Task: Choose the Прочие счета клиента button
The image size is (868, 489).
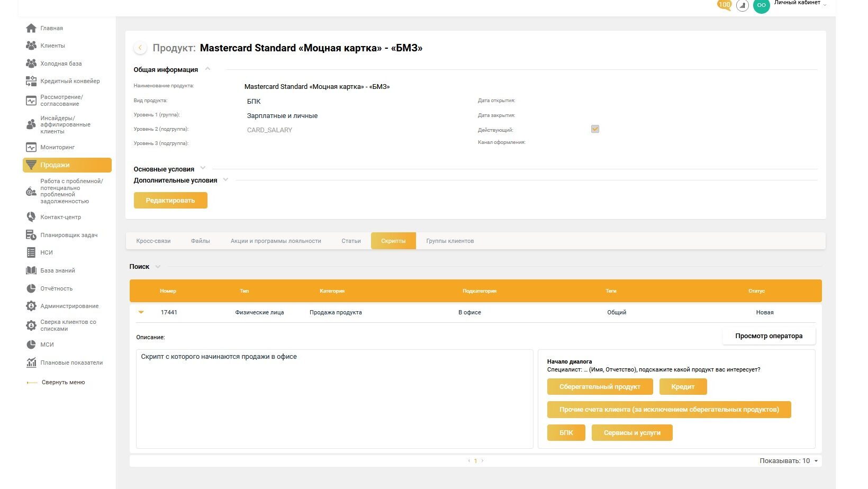Action: coord(669,410)
